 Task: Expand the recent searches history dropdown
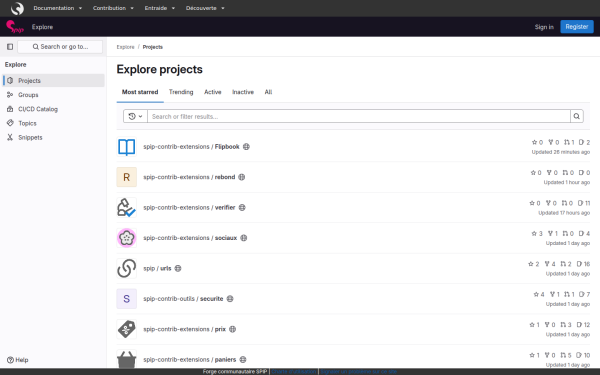tap(135, 116)
